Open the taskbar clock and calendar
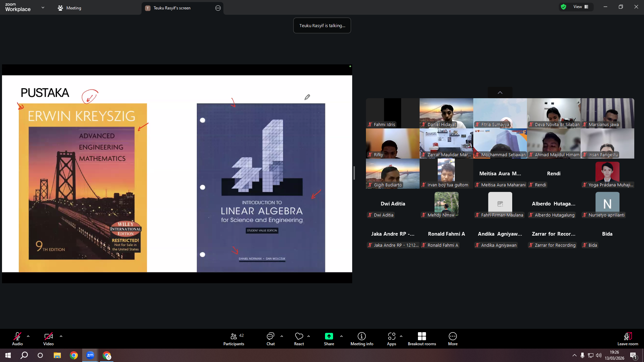The image size is (644, 362). [x=614, y=355]
